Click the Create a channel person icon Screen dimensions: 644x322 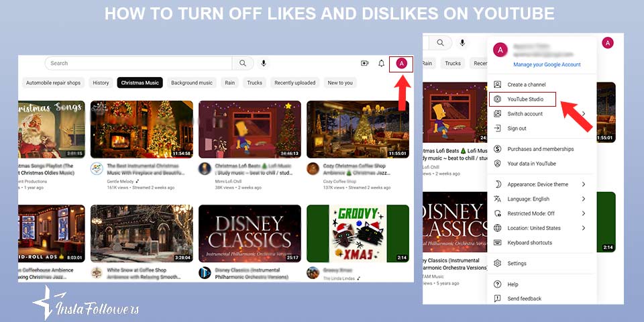497,85
